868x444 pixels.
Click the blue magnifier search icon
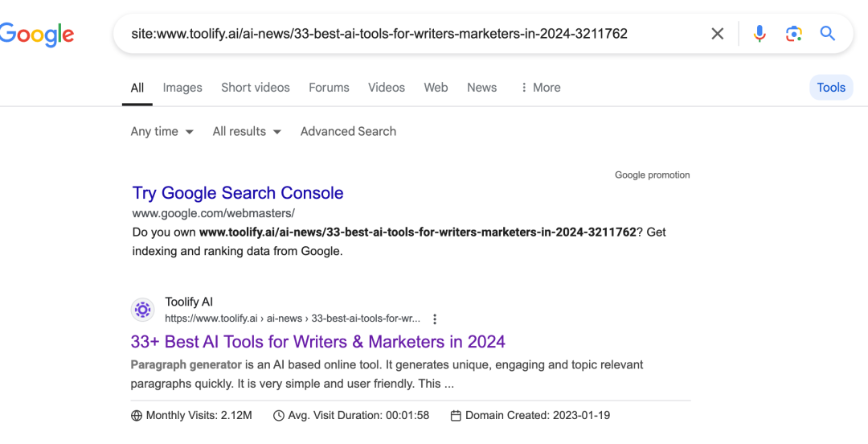point(828,34)
